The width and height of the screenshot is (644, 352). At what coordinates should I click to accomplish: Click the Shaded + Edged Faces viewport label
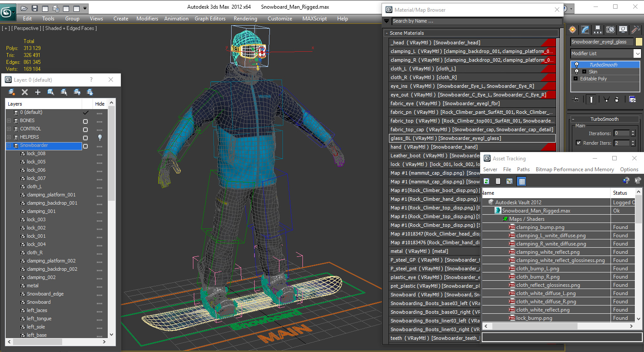pos(70,28)
